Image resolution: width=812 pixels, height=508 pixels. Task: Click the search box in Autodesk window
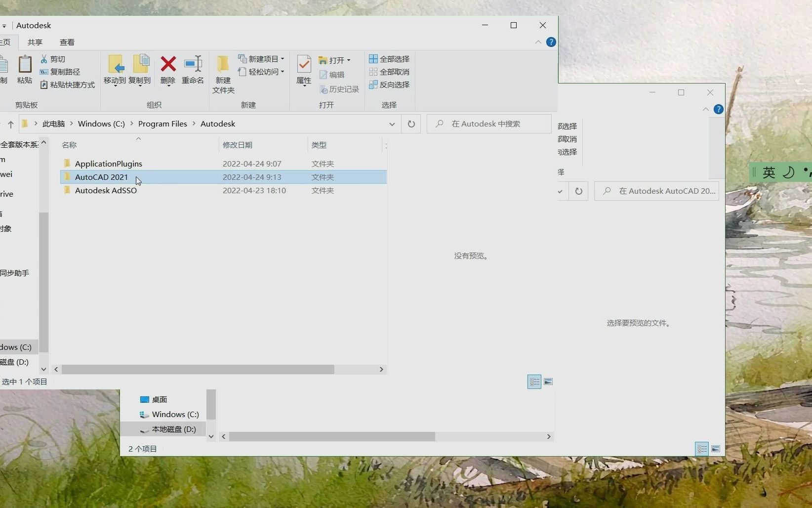(x=489, y=124)
